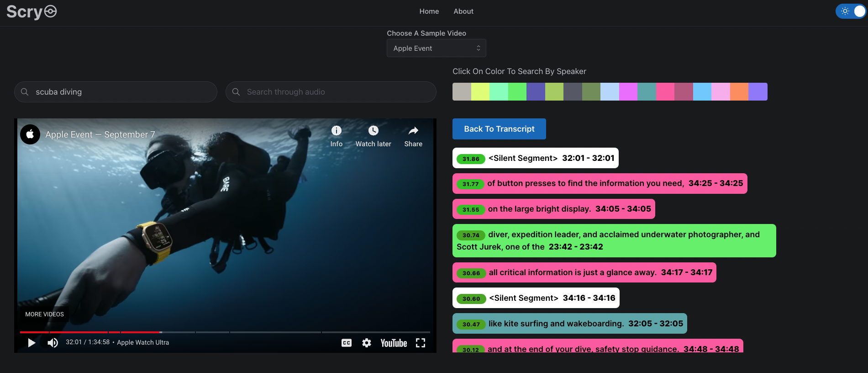Screen dimensions: 868x373
Task: Select the dark slate speaker color swatch
Action: tap(573, 91)
